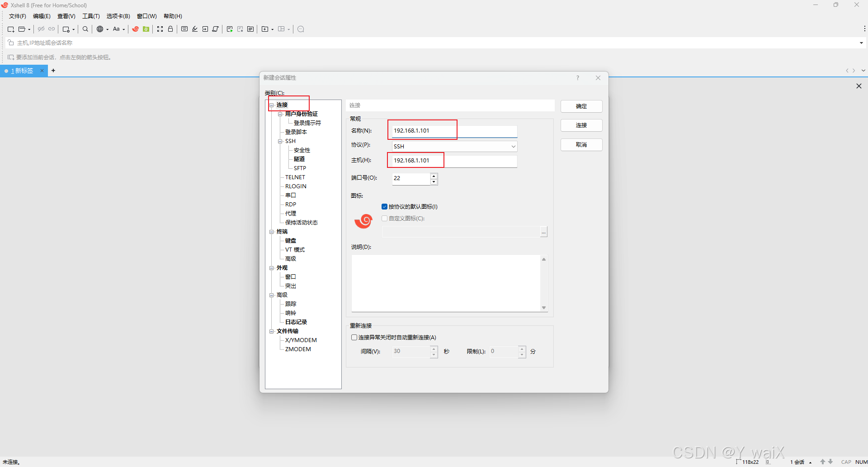This screenshot has width=868, height=467.
Task: Click the New session toolbar icon
Action: (x=11, y=29)
